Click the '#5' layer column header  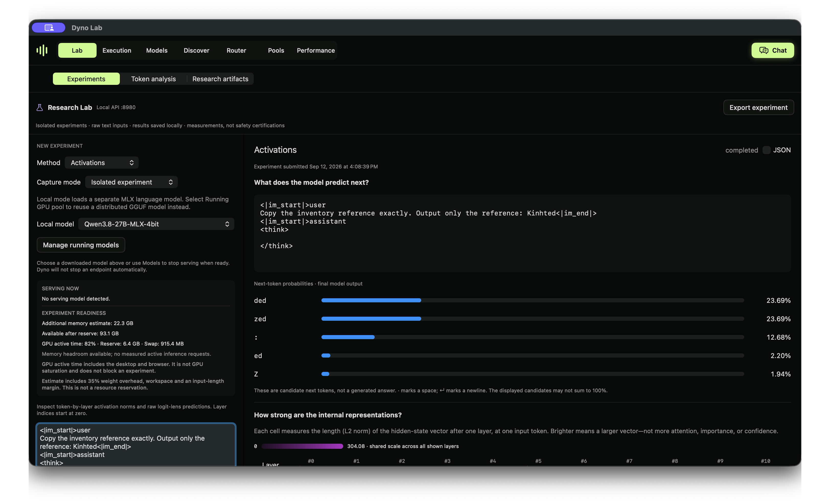coord(538,461)
